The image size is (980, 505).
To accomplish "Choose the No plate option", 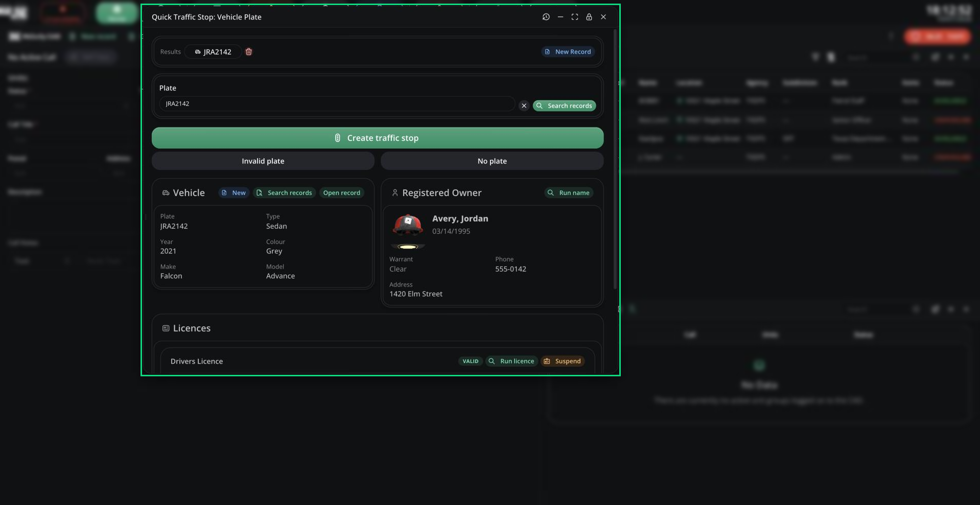I will coord(492,161).
